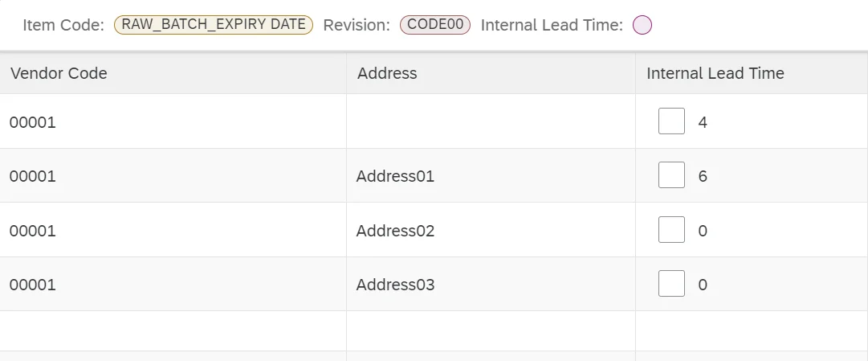
Task: Tick the checkbox in the Address01 row
Action: [x=671, y=175]
